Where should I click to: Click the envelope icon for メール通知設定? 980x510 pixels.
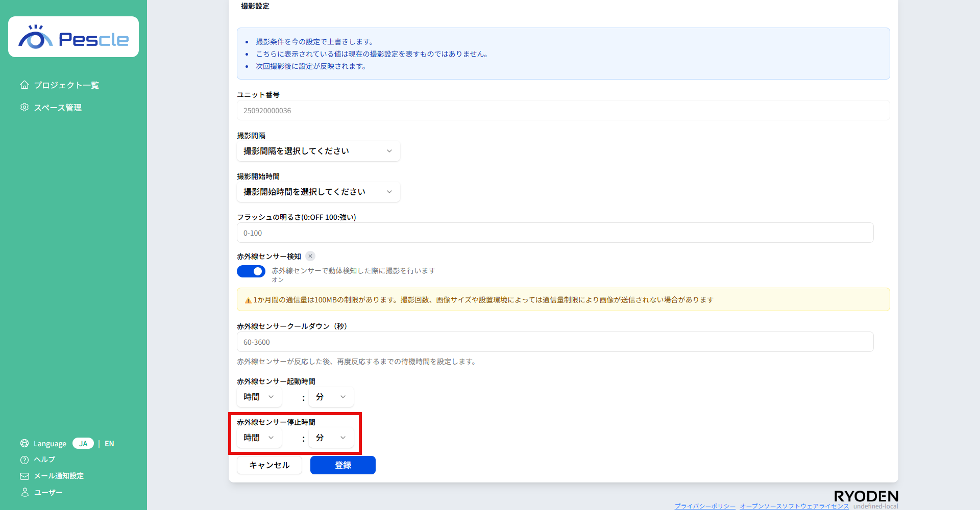(24, 476)
